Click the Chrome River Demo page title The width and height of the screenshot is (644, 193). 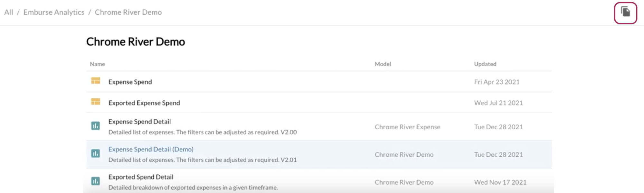tap(135, 41)
